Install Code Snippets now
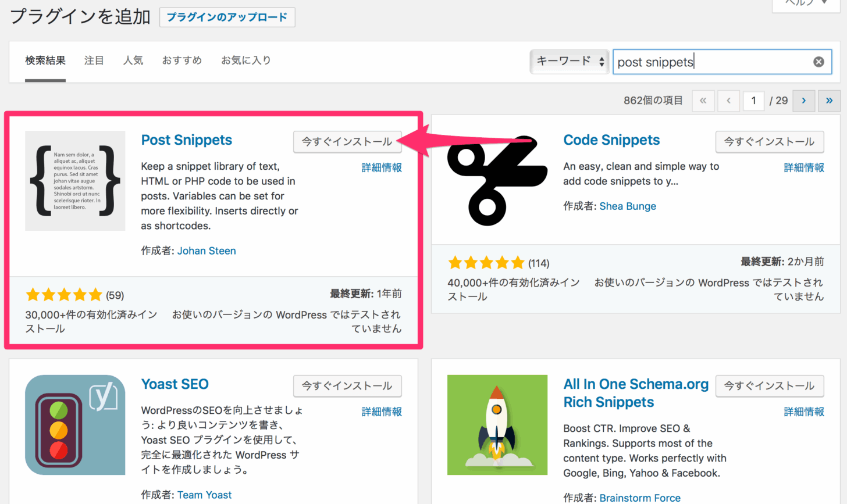 pyautogui.click(x=770, y=141)
